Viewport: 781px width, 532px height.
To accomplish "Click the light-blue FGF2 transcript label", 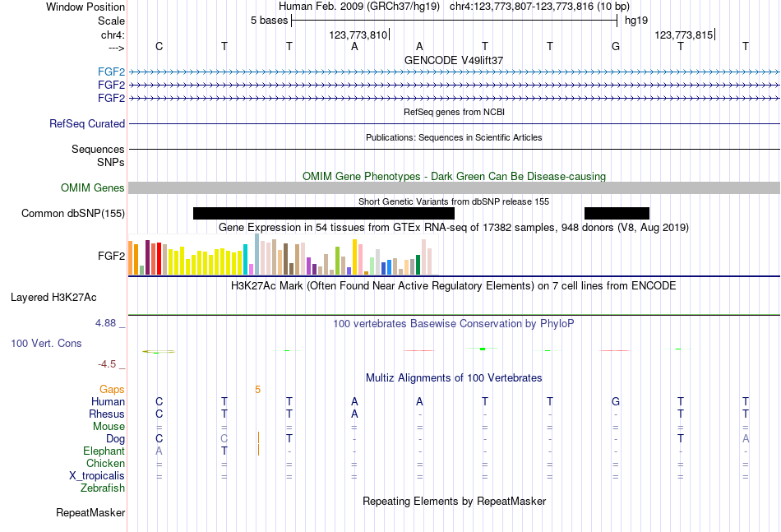I will tap(111, 72).
